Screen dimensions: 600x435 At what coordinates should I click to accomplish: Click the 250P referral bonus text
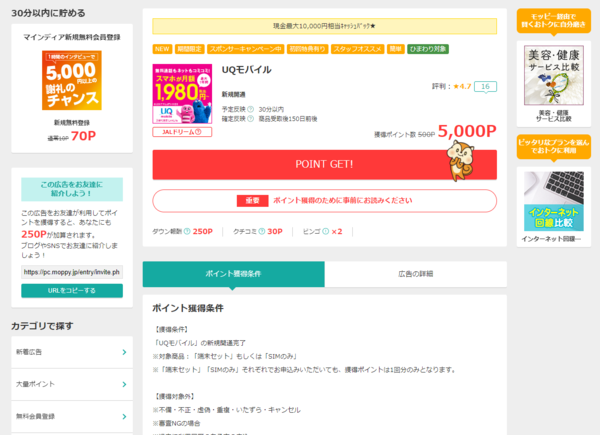(34, 234)
